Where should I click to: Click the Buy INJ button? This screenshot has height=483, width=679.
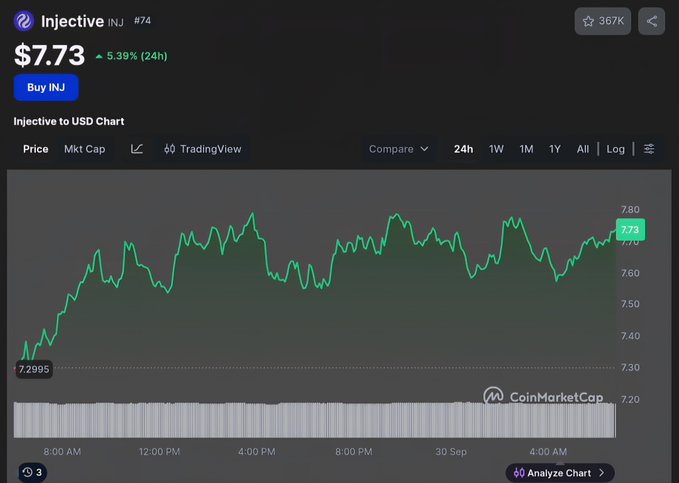pos(46,88)
